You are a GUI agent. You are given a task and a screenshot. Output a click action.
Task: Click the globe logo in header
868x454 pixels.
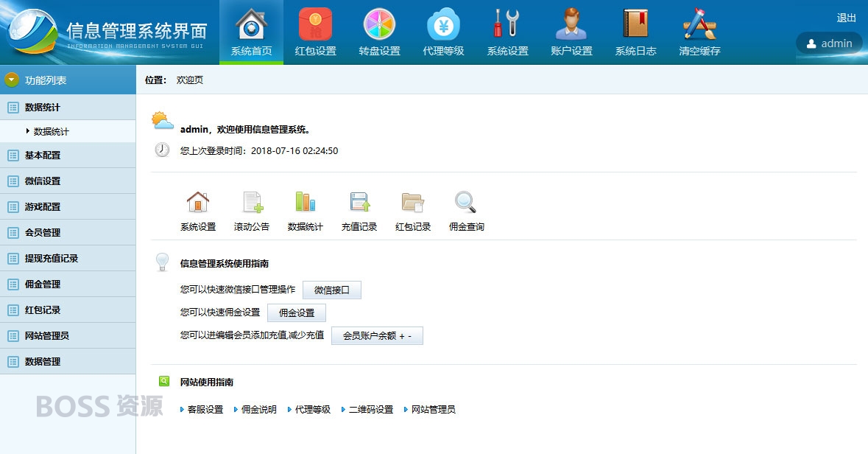[32, 31]
